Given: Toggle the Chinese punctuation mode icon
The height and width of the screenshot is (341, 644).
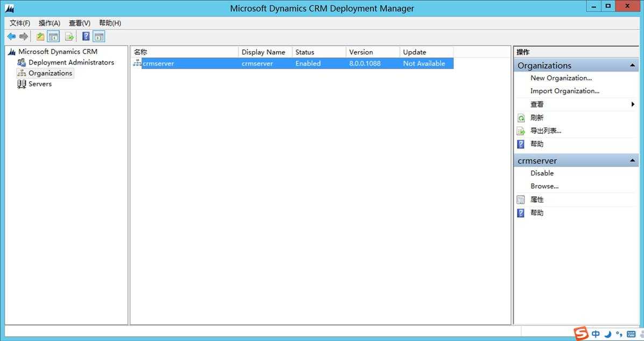Looking at the screenshot, I should [619, 334].
